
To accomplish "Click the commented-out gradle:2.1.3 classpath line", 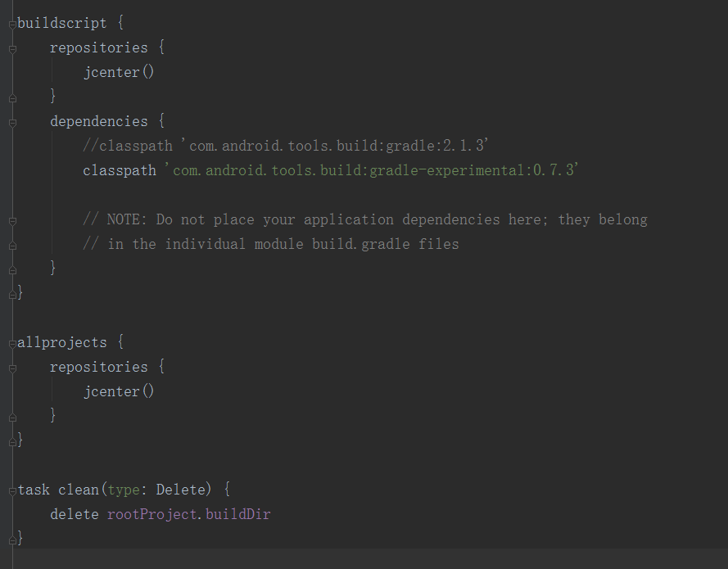I will click(x=285, y=146).
